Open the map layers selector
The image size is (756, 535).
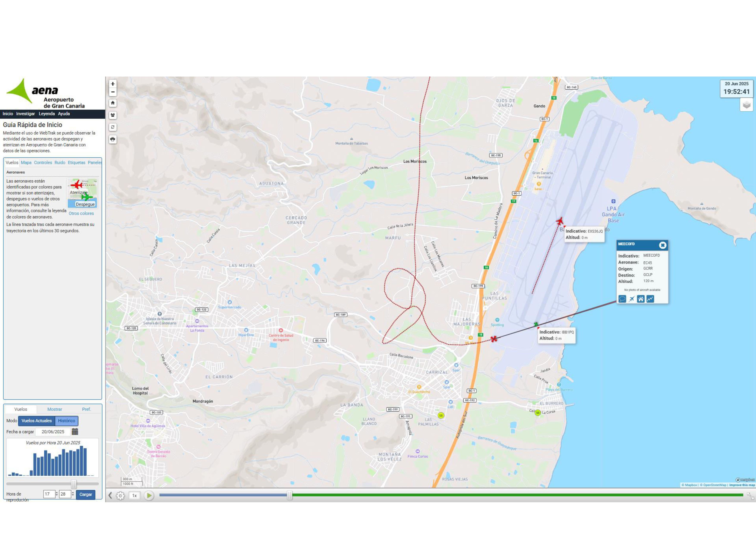pos(747,105)
